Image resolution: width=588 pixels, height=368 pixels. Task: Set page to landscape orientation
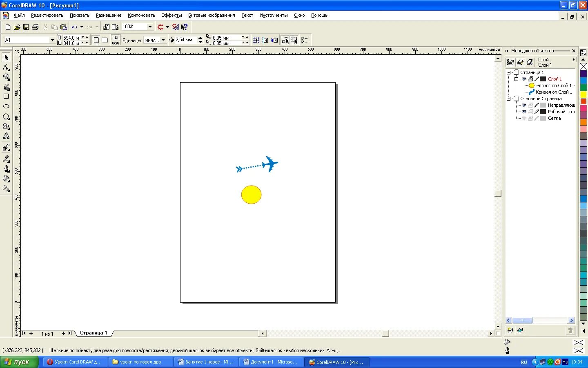point(105,40)
